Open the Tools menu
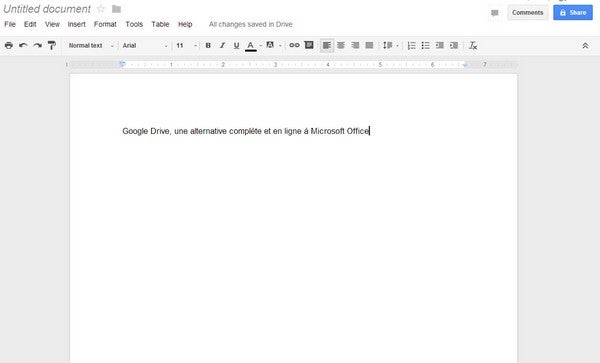The height and width of the screenshot is (363, 600). point(134,24)
